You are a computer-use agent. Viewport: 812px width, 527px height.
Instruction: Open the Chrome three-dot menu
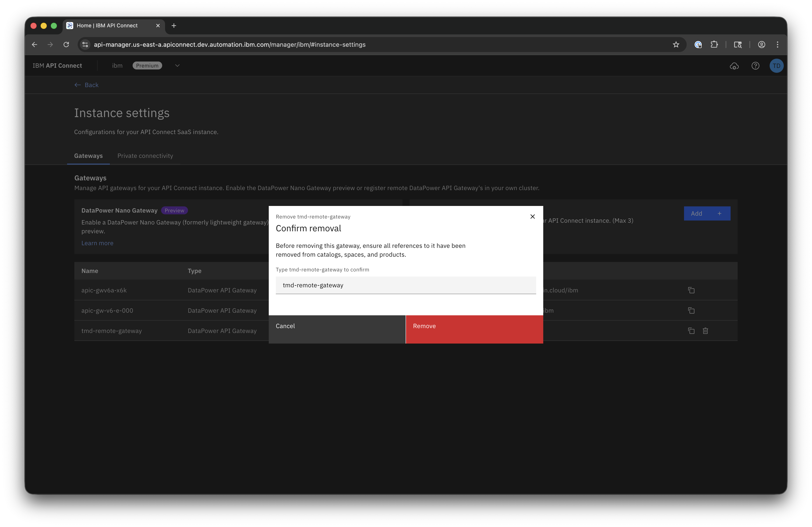777,45
